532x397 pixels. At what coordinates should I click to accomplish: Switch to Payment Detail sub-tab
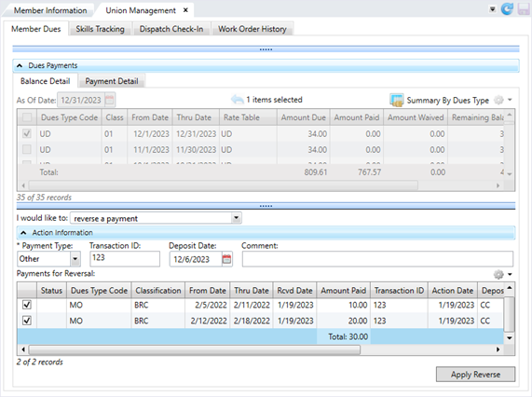click(112, 81)
